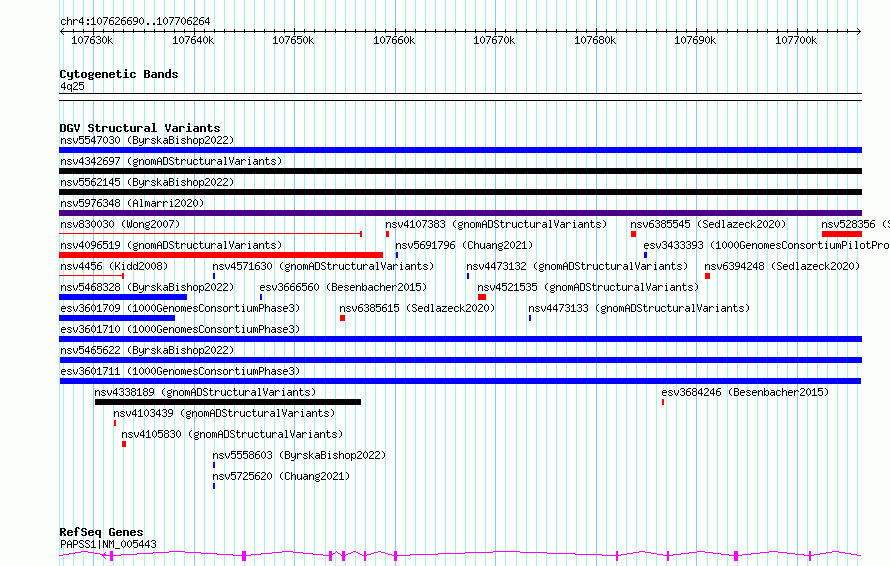Click the blue bar of nsv5468328
890x566 pixels.
pyautogui.click(x=123, y=297)
